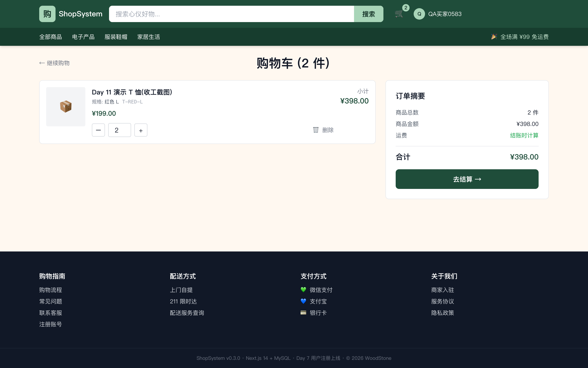Decrease quantity with the minus button
This screenshot has height=368, width=588.
(98, 130)
